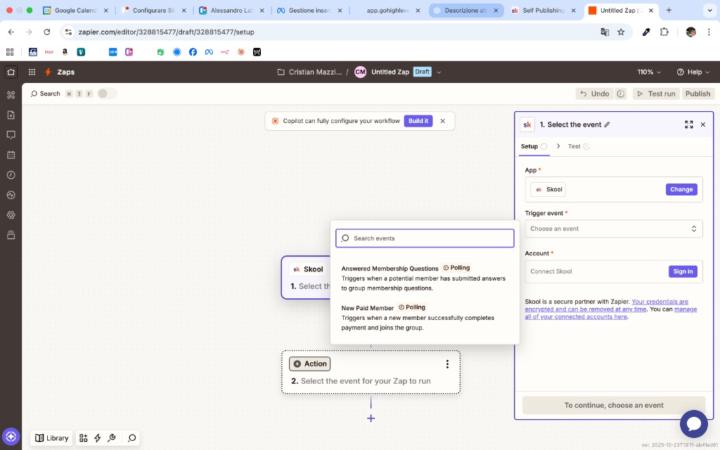Open the zoom level 110% dropdown
This screenshot has width=720, height=450.
tap(649, 72)
